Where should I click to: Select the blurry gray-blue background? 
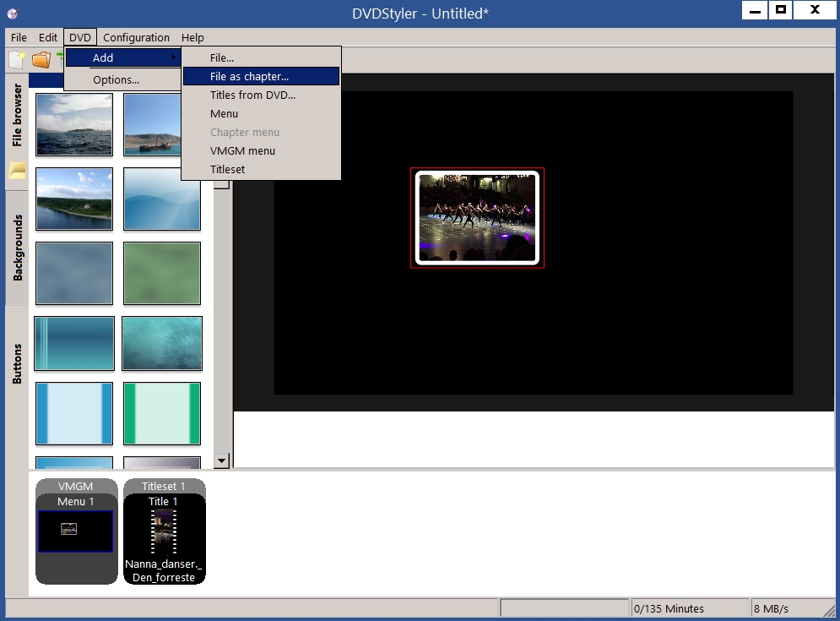click(x=74, y=273)
